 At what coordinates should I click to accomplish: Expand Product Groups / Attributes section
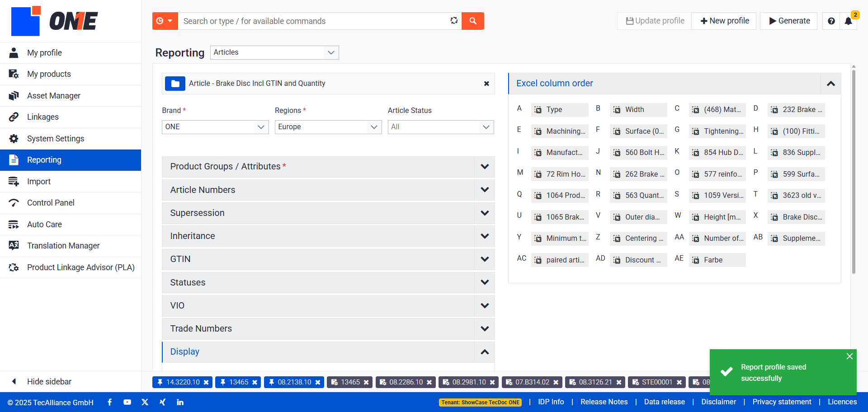[x=328, y=167]
